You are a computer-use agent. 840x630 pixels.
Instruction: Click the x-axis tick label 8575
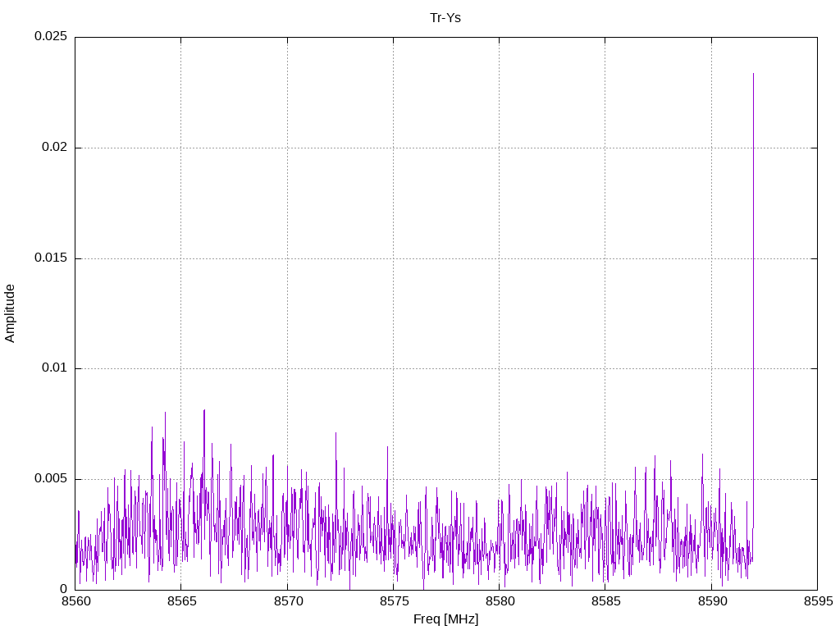[x=394, y=601]
